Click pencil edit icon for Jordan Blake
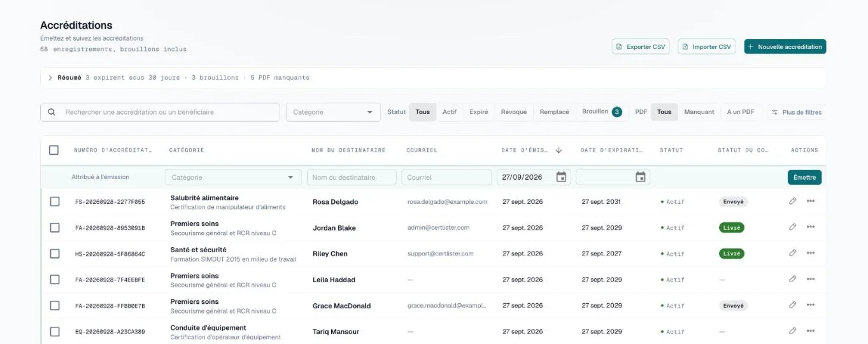868x344 pixels. click(x=793, y=227)
